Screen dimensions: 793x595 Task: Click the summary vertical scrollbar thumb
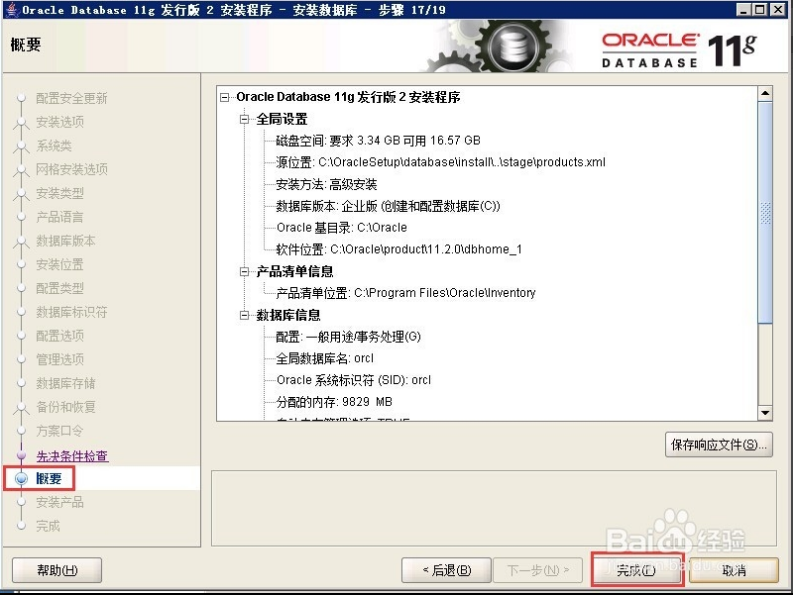click(765, 212)
